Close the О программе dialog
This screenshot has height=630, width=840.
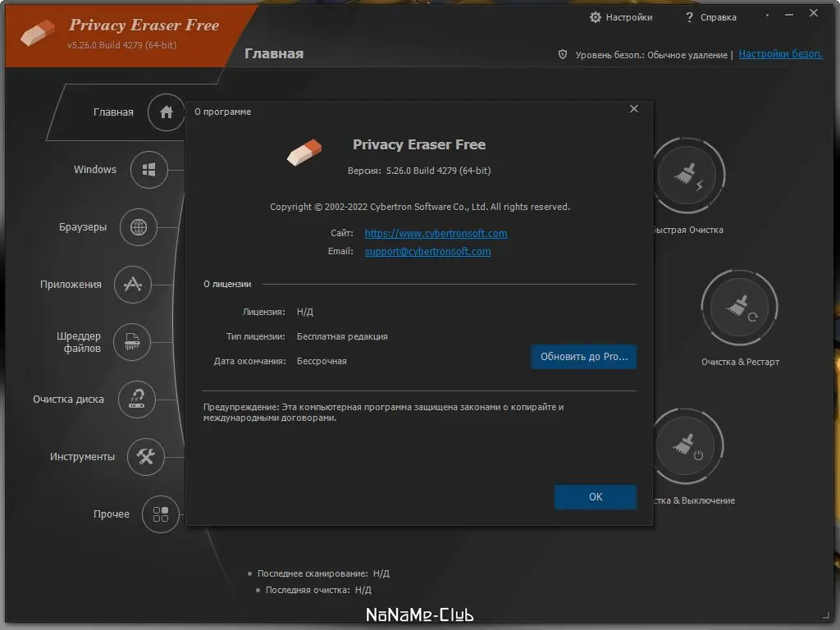(634, 109)
